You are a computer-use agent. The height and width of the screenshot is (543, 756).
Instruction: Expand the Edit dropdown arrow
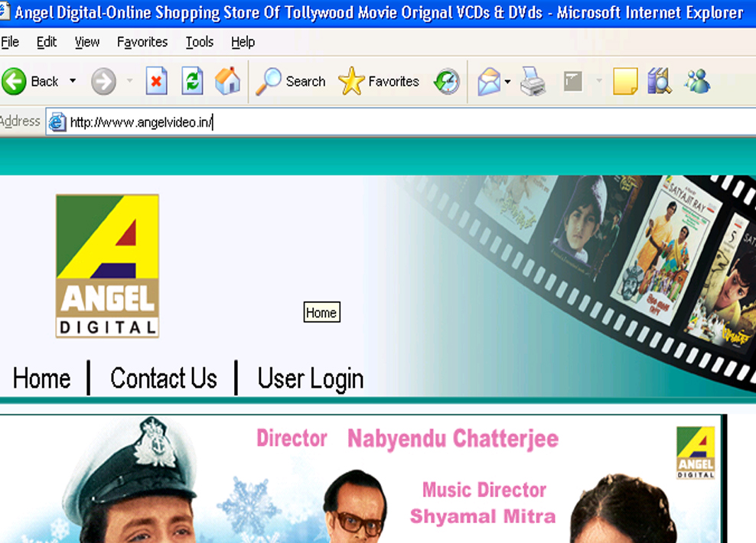[599, 81]
